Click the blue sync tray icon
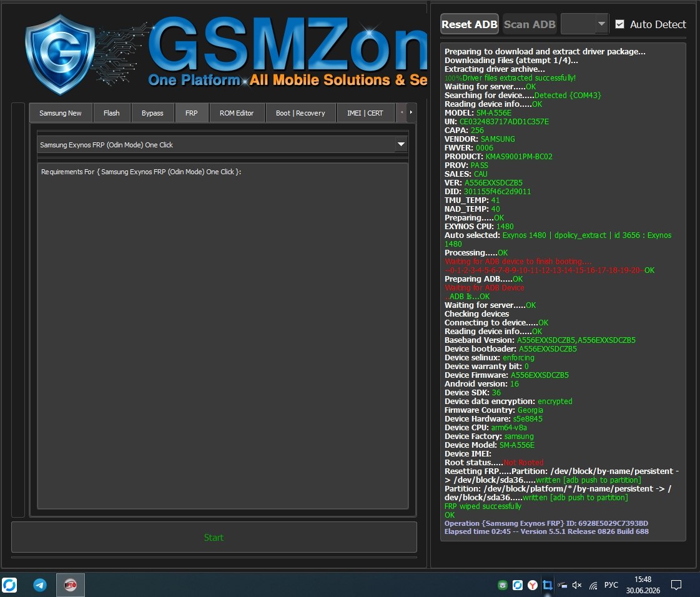 tap(518, 585)
